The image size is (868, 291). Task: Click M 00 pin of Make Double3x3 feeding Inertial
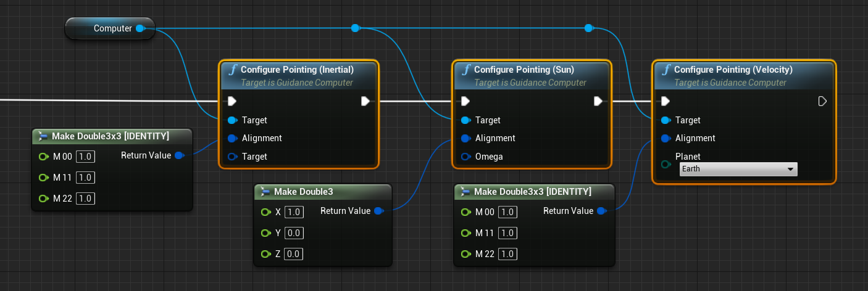pos(43,157)
